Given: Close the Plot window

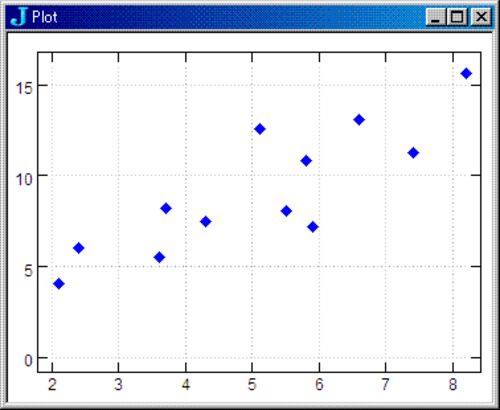Looking at the screenshot, I should tap(481, 17).
